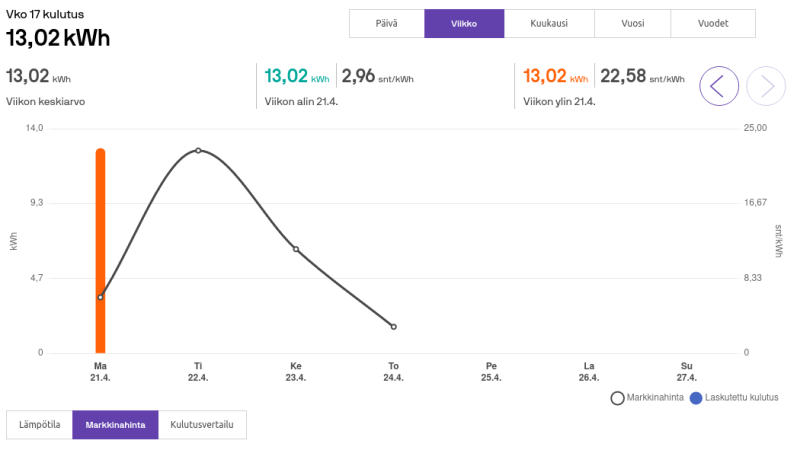Toggle Markkinahinta legend circle
Image resolution: width=797 pixels, height=450 pixels.
pyautogui.click(x=617, y=398)
